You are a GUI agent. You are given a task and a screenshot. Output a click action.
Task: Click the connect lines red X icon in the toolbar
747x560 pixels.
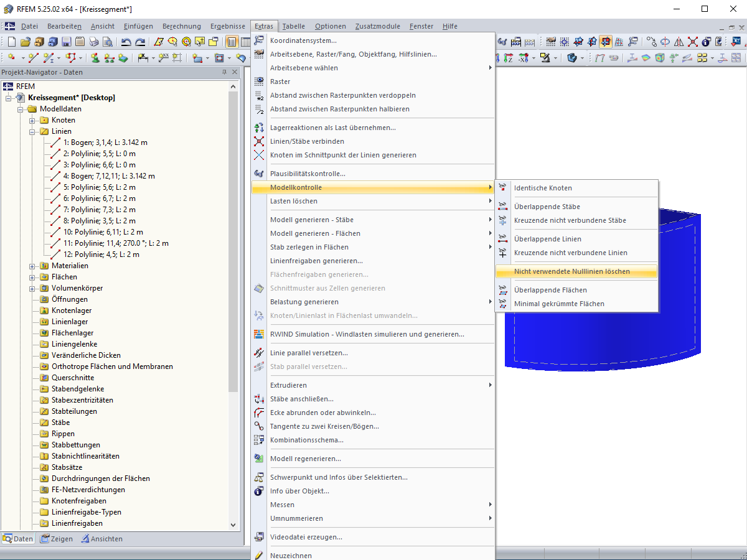pyautogui.click(x=692, y=42)
